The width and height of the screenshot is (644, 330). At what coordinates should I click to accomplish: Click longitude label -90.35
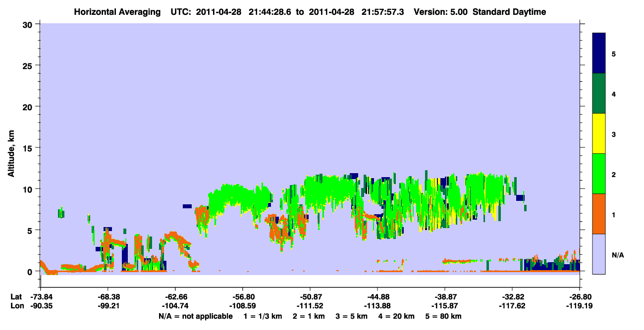coord(41,306)
